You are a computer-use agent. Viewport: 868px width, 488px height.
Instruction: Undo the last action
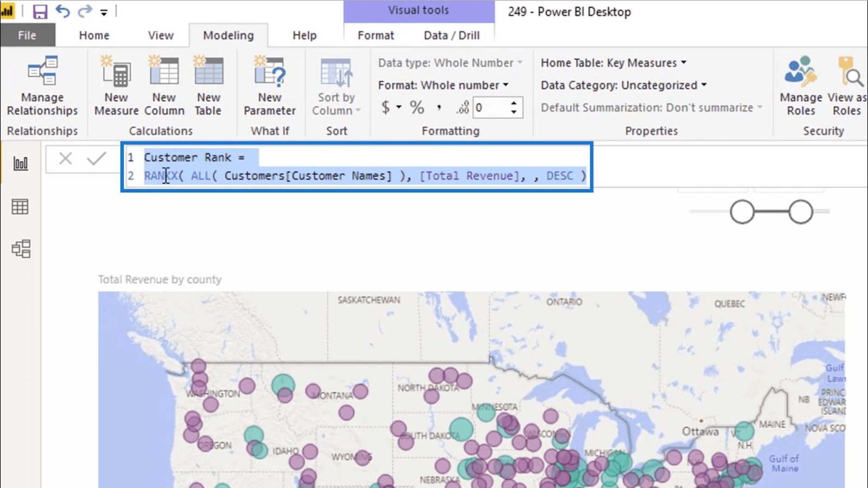pos(63,11)
